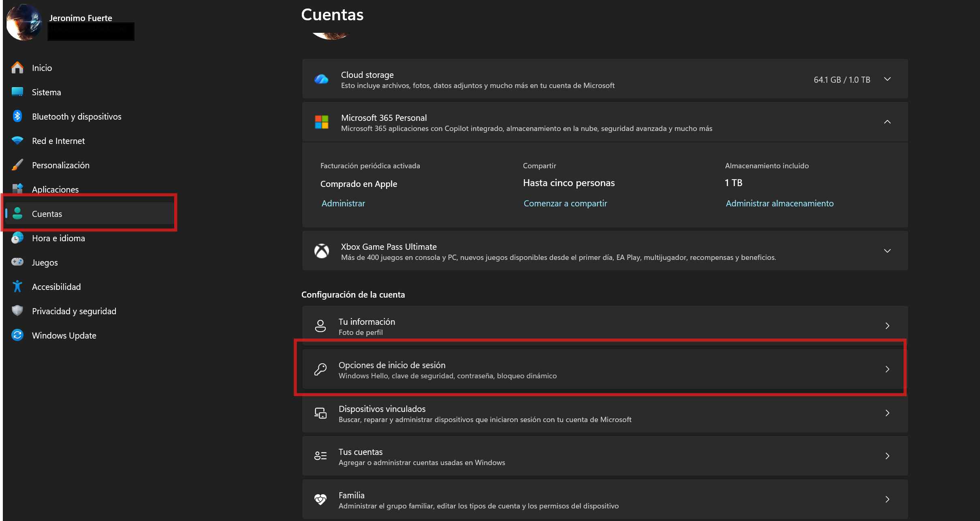Open Accesibilidad settings

point(90,287)
